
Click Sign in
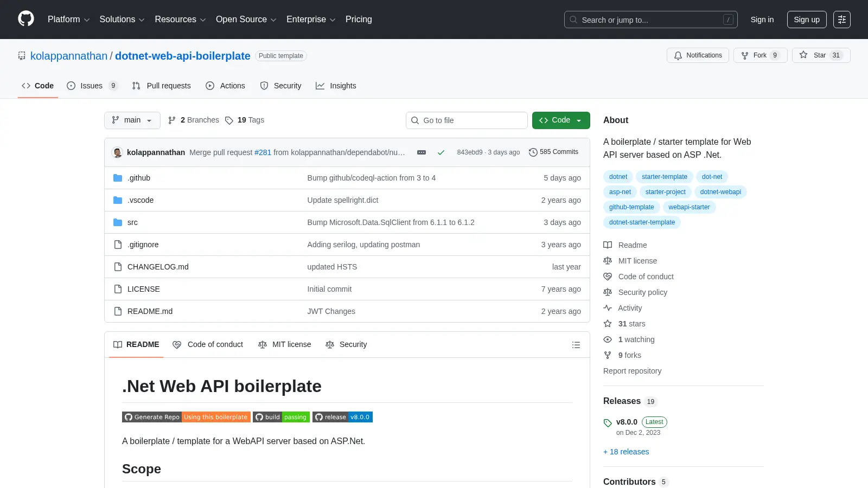pyautogui.click(x=762, y=20)
